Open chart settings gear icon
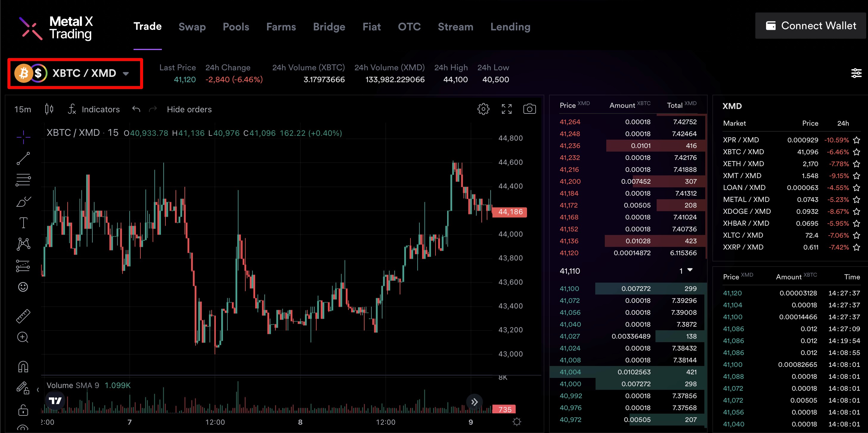 [483, 109]
